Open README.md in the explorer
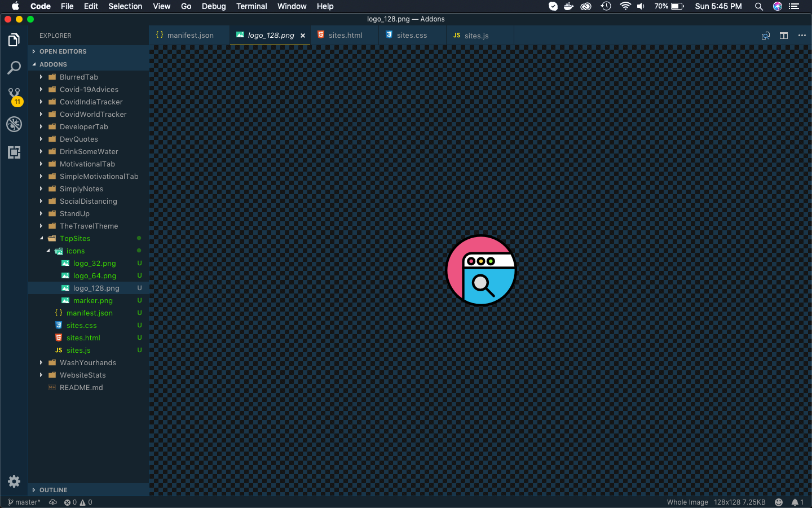The image size is (812, 508). (89, 388)
